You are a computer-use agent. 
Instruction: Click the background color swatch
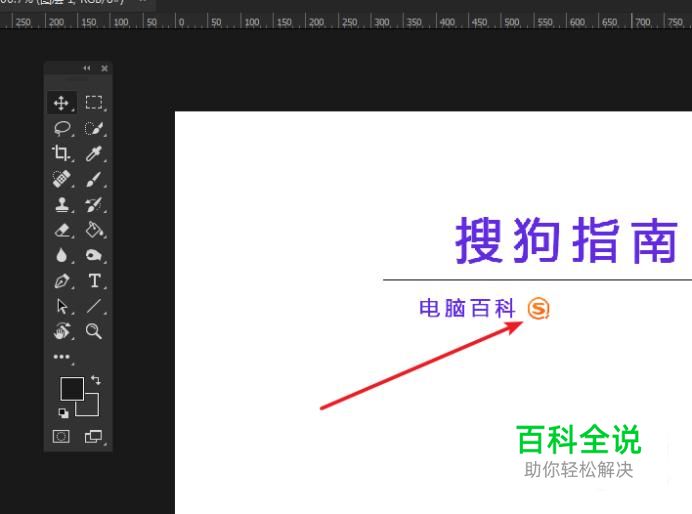click(x=92, y=409)
